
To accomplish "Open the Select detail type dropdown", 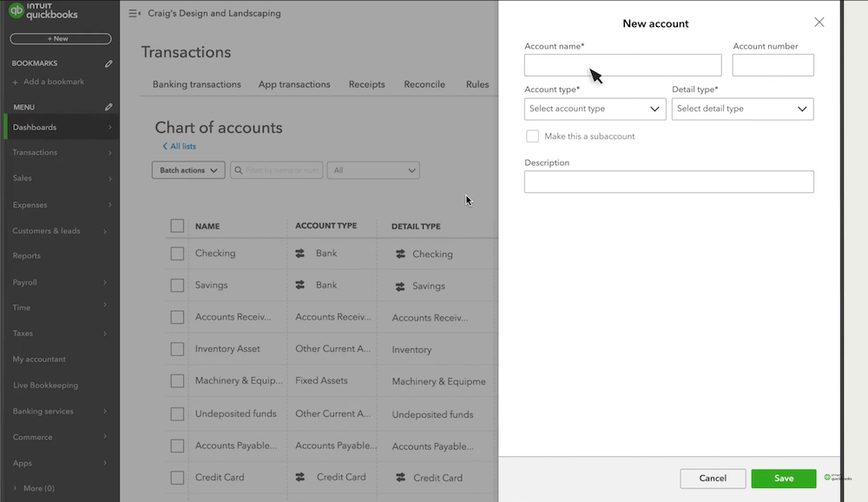I will tap(742, 109).
